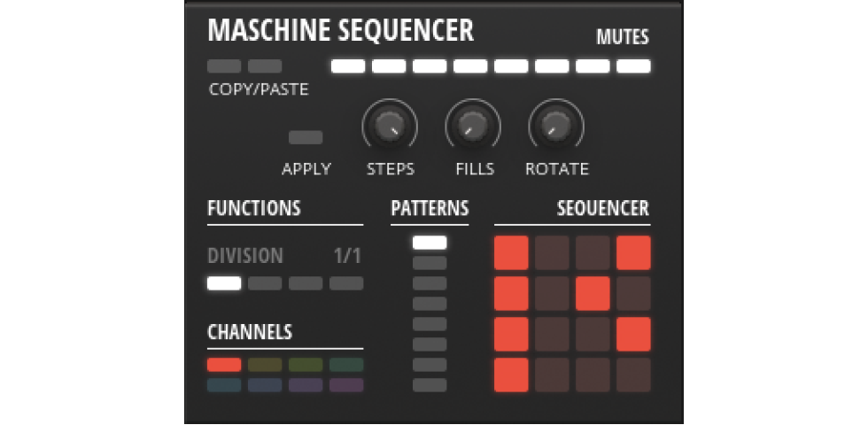The width and height of the screenshot is (868, 425).
Task: Select the first white Division button
Action: (x=224, y=283)
